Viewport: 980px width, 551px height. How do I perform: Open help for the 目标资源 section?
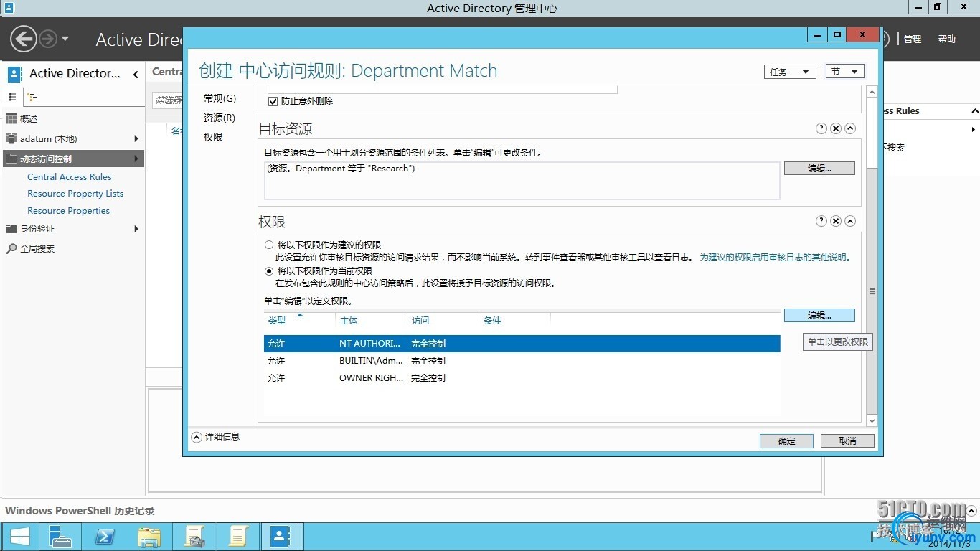pos(821,128)
